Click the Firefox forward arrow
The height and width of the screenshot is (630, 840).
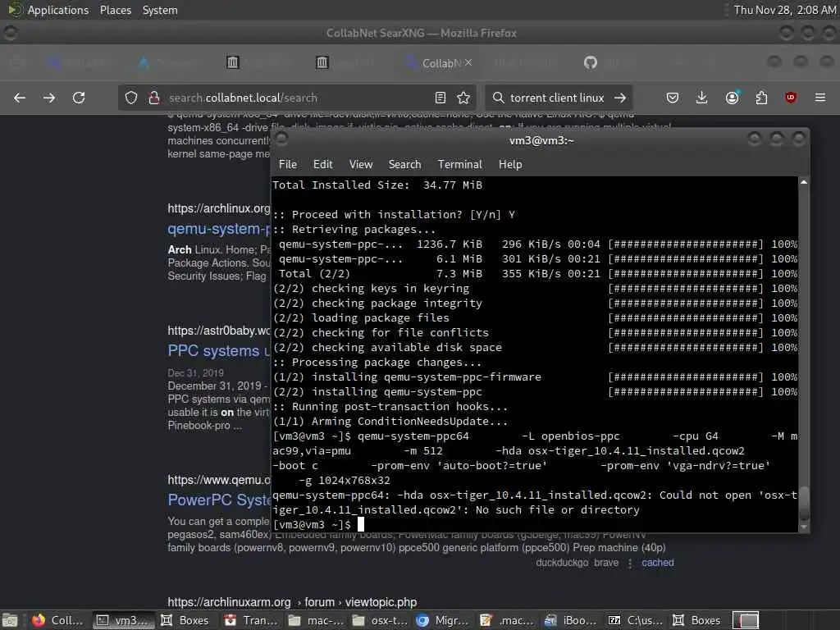point(49,98)
